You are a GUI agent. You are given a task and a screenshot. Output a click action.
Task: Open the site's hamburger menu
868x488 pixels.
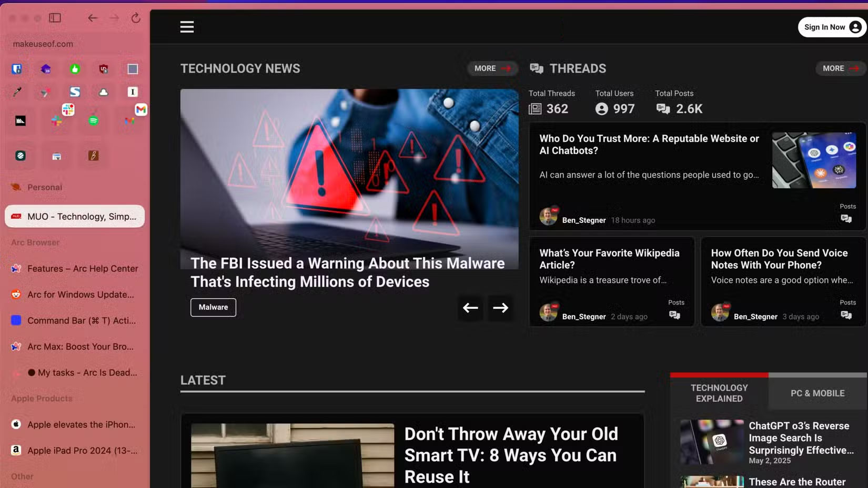187,27
